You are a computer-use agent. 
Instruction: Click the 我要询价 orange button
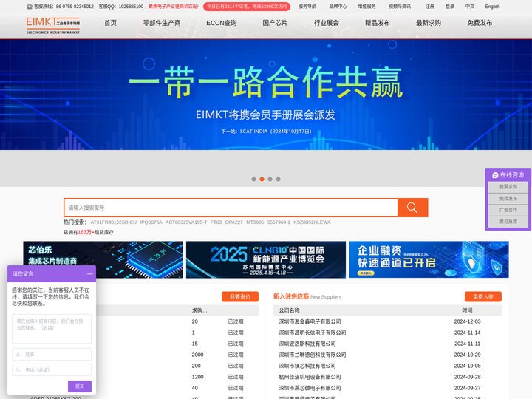pyautogui.click(x=240, y=297)
